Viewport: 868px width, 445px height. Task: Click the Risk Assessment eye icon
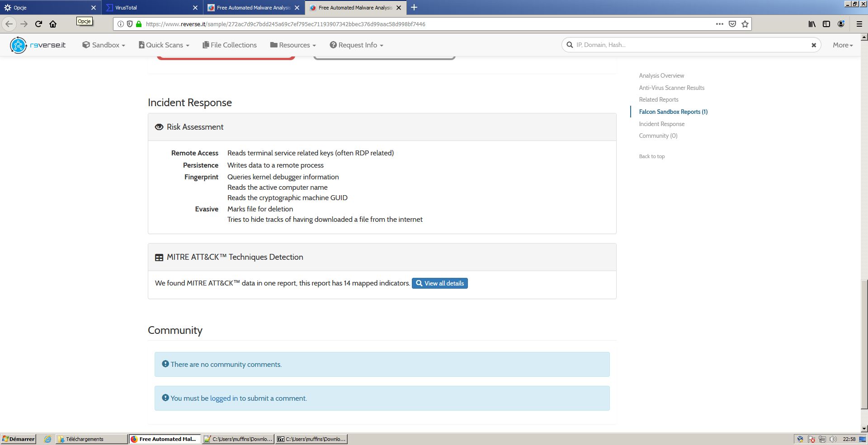(159, 127)
